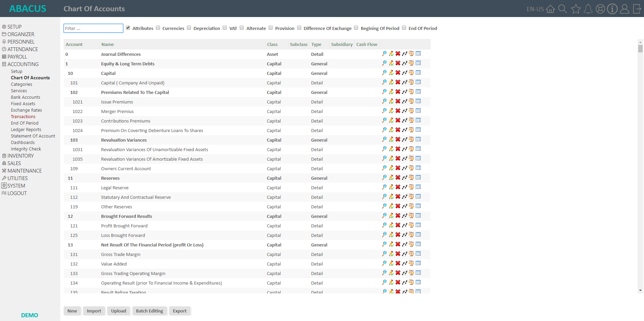Expand the PAYROLL sidebar section
This screenshot has height=321, width=644.
point(17,57)
